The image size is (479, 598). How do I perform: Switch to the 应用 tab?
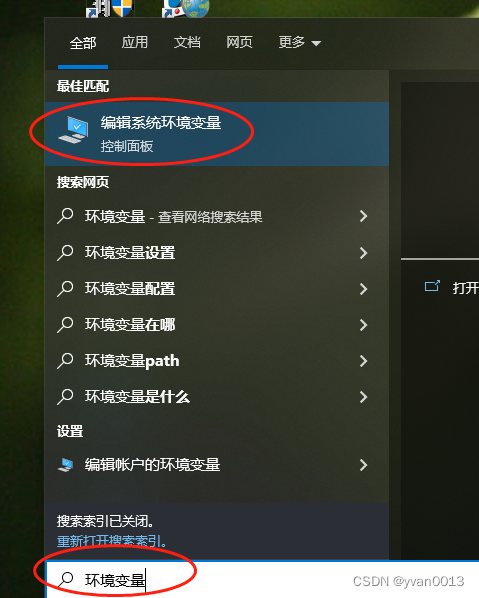point(135,42)
